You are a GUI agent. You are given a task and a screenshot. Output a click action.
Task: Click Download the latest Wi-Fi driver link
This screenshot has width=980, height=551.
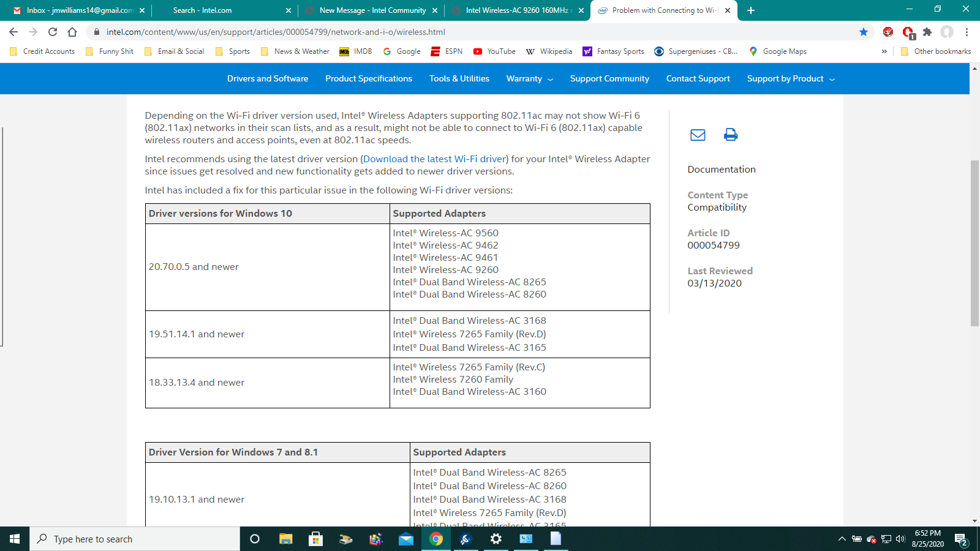point(434,159)
